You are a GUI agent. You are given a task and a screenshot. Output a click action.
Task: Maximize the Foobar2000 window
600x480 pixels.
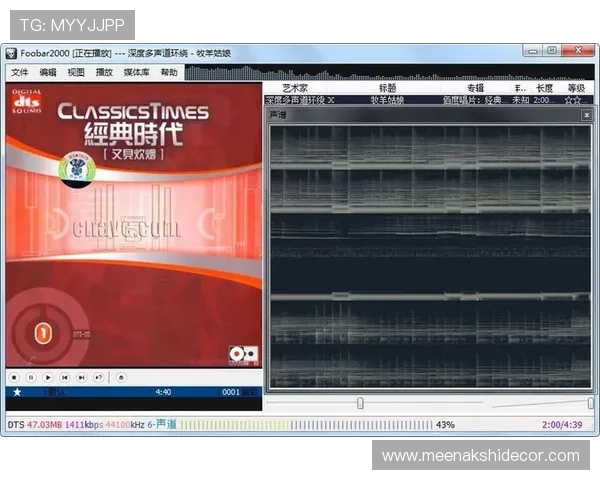pos(552,51)
